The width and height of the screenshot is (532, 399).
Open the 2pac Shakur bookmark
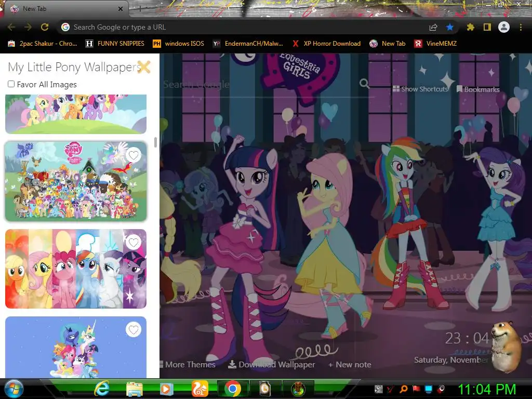coord(43,44)
